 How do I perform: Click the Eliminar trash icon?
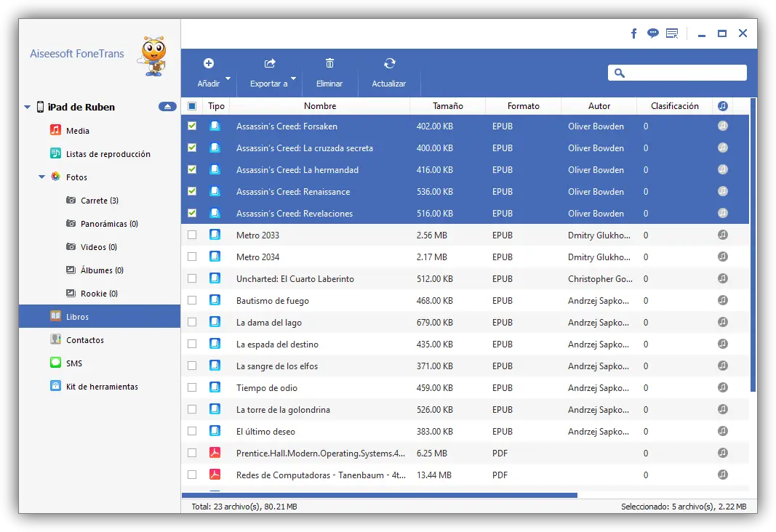329,63
